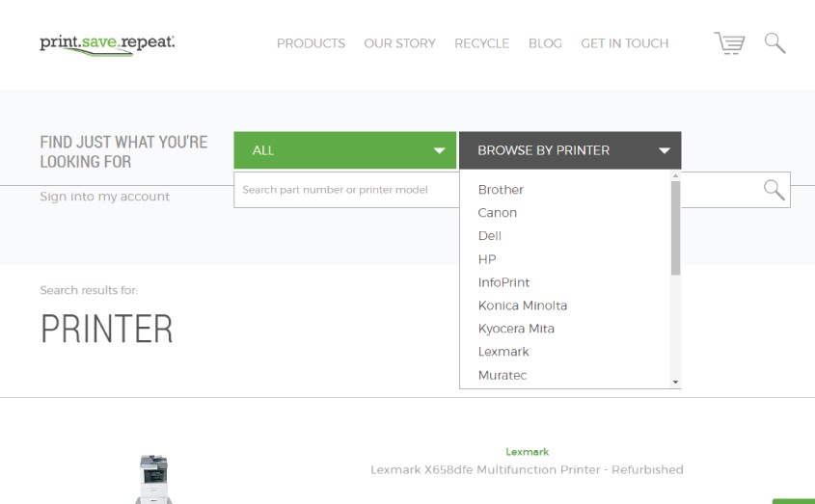This screenshot has width=815, height=504.
Task: Select HP from the printer list
Action: tap(486, 259)
